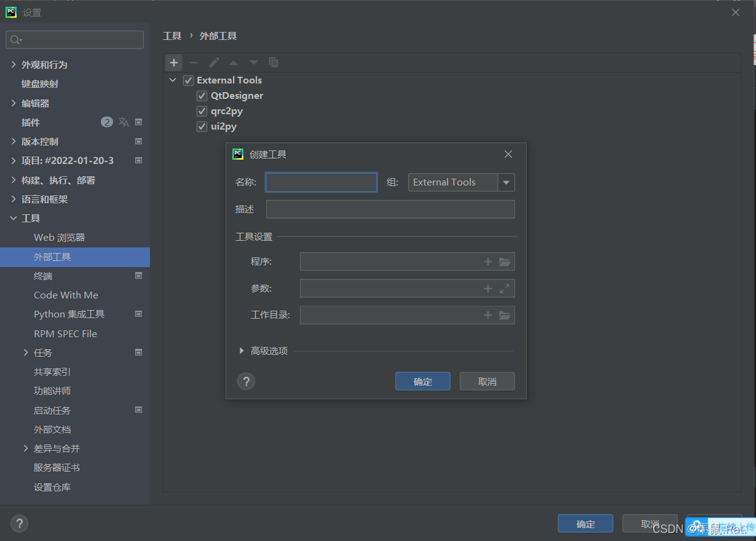
Task: Click the add tool plus icon
Action: 174,63
